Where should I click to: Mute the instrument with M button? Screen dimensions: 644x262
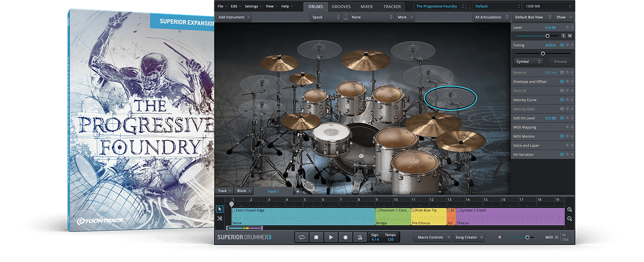(569, 36)
